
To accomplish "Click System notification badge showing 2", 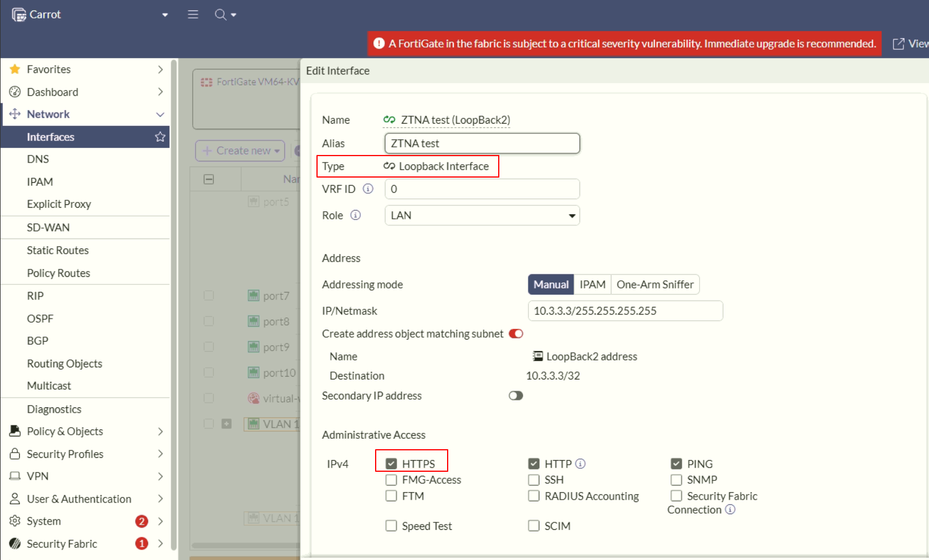I will pos(142,521).
